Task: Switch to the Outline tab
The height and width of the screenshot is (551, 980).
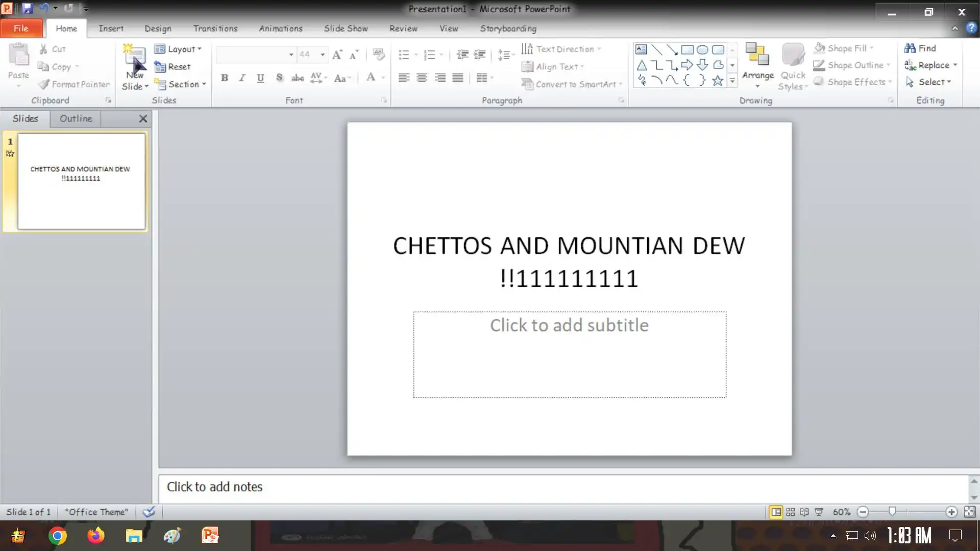Action: tap(76, 118)
